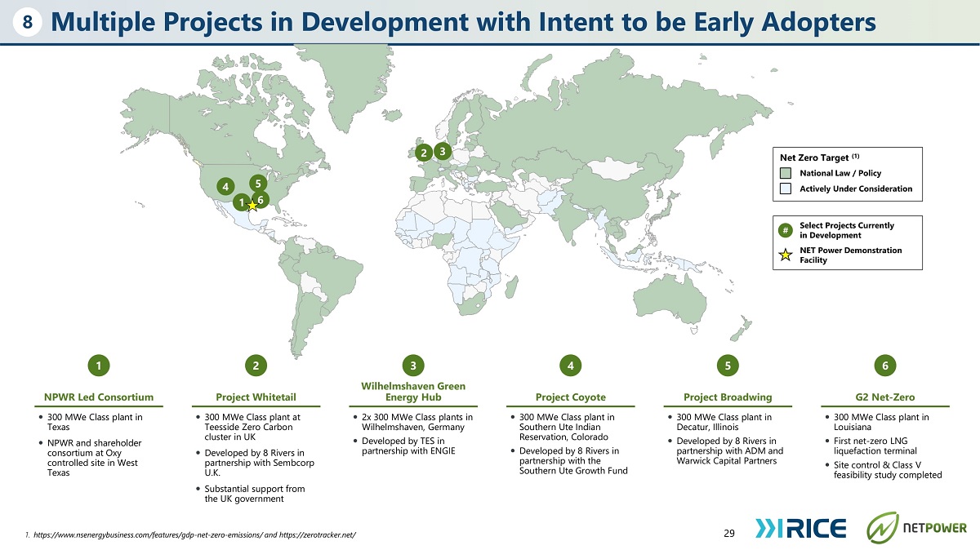
Task: Click the light blue Actively Under Consideration swatch
Action: pos(785,189)
